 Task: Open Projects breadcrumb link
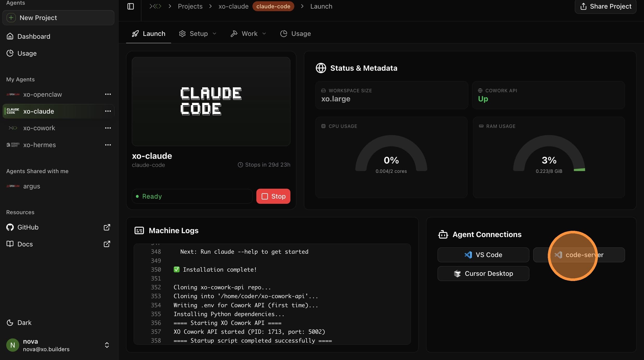click(190, 6)
